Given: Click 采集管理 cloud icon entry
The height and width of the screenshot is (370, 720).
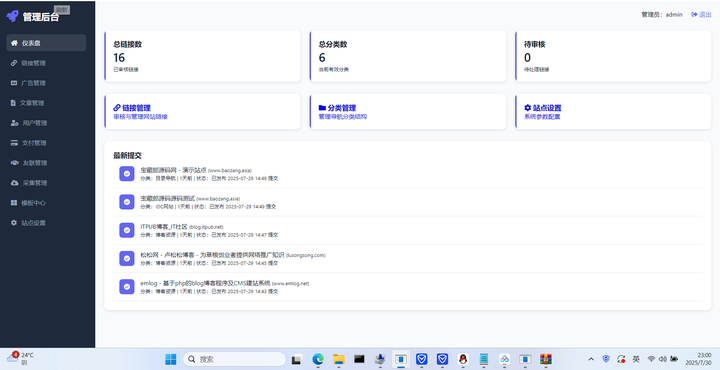Looking at the screenshot, I should 46,183.
